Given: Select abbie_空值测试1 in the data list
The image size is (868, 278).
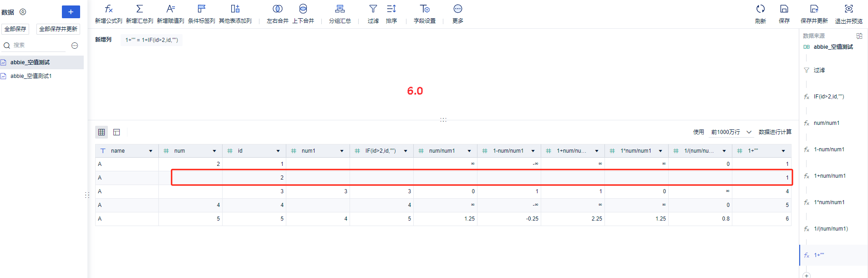Looking at the screenshot, I should [x=42, y=76].
